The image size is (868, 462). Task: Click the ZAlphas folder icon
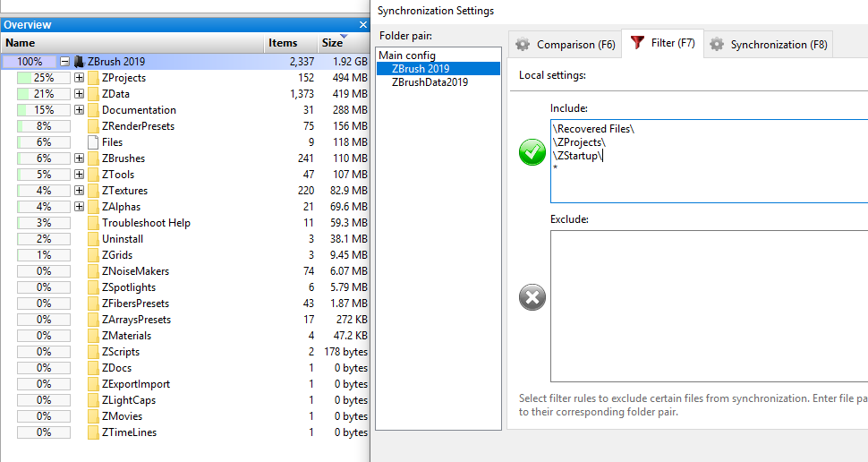click(93, 206)
